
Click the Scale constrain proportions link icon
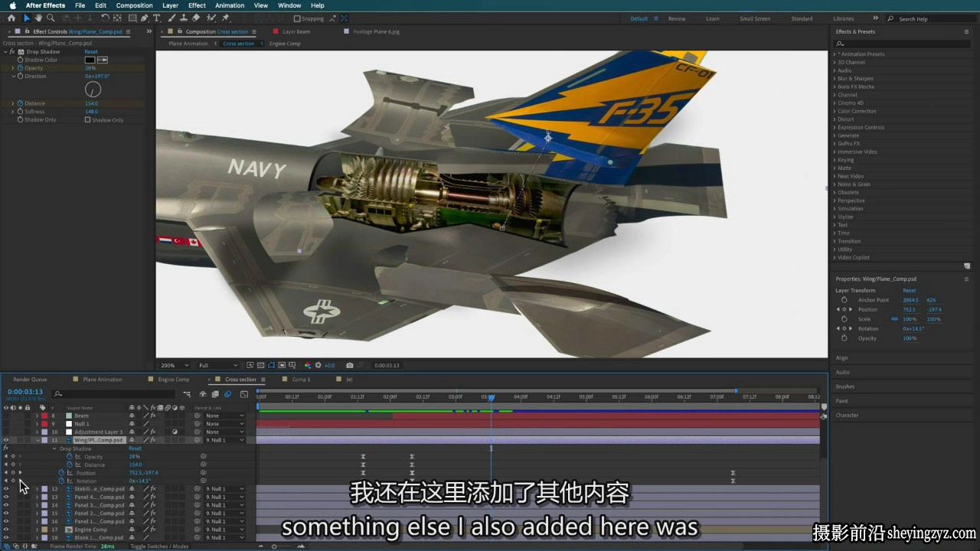(x=895, y=318)
